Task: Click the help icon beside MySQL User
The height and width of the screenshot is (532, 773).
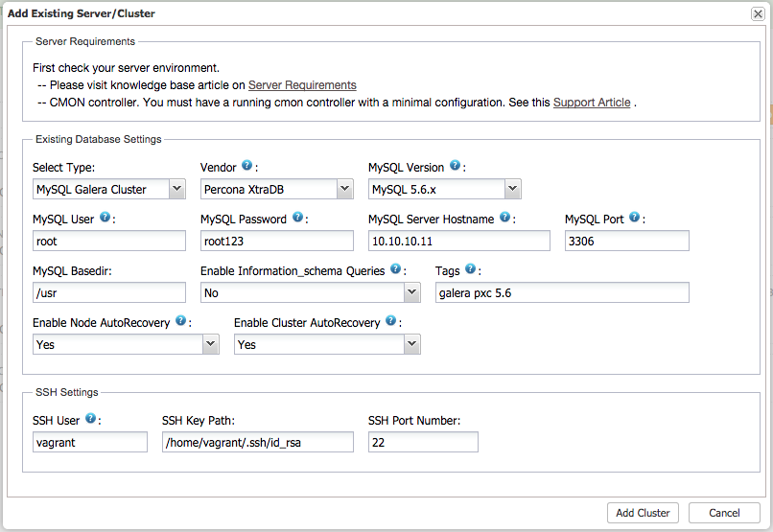Action: click(x=105, y=218)
